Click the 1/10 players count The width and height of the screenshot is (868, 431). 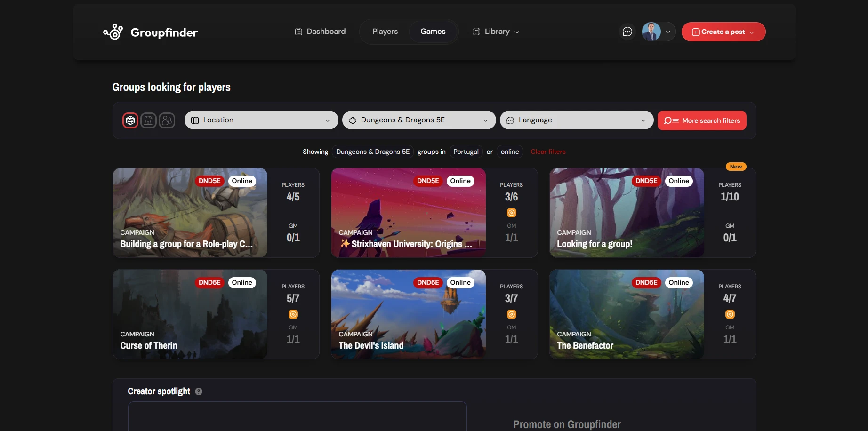[730, 197]
